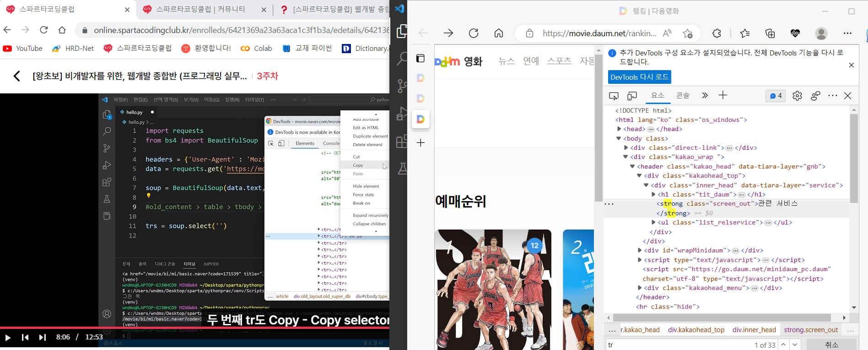Select DevTools inspect element icon
868x350 pixels.
coord(614,96)
